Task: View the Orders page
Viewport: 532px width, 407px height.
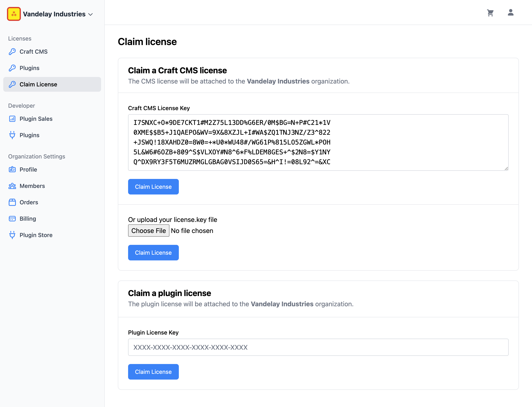Action: (x=52, y=202)
